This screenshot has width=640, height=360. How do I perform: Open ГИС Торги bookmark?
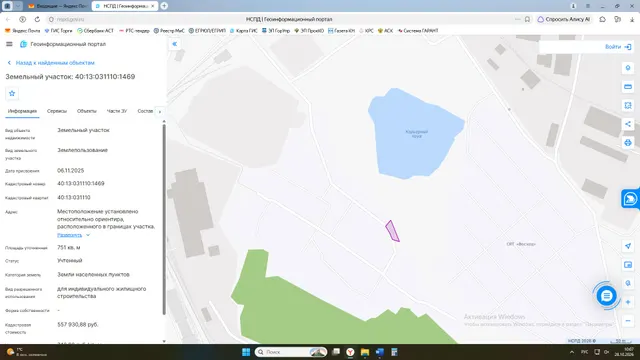[x=58, y=31]
